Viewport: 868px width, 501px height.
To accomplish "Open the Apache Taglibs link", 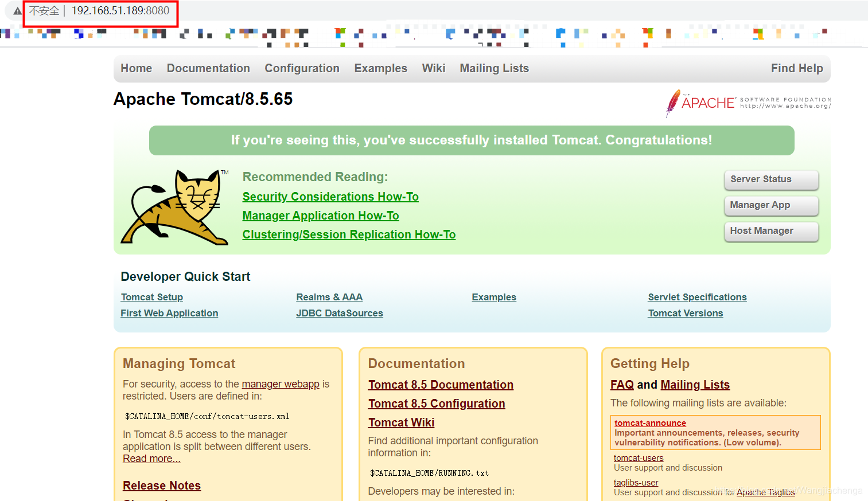I will (x=765, y=492).
